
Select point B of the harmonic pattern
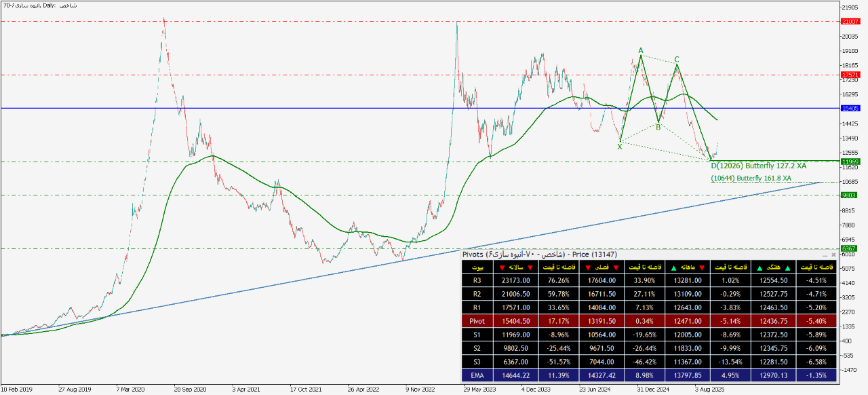(x=658, y=127)
